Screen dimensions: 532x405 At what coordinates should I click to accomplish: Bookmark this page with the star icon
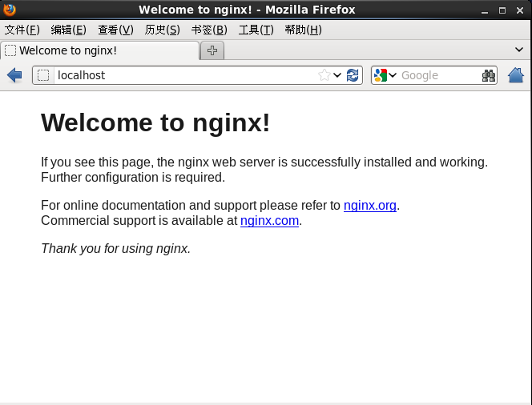tap(324, 75)
